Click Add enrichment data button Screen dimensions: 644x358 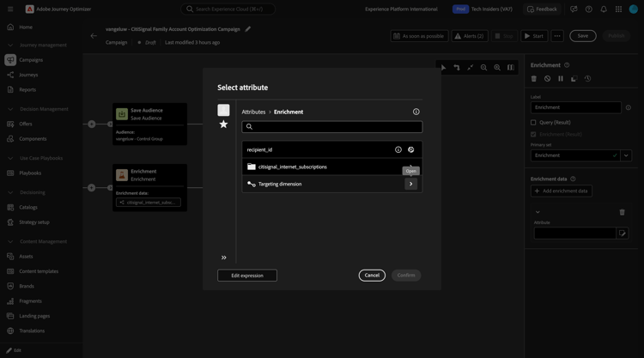pyautogui.click(x=561, y=191)
